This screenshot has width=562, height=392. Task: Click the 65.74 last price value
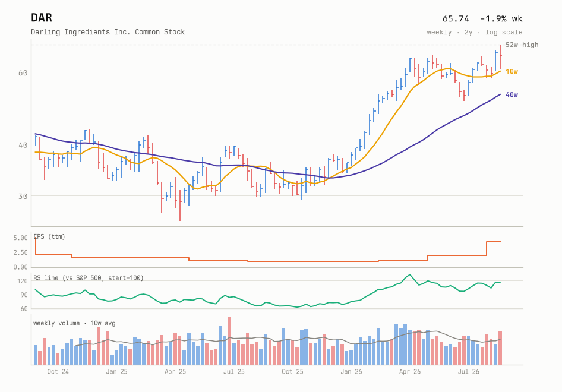456,18
